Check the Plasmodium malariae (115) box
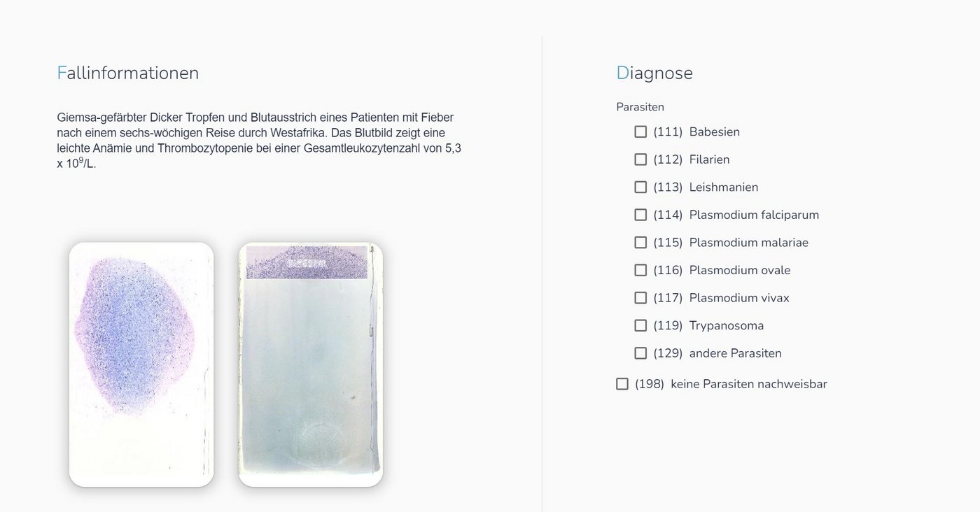The image size is (980, 512). point(640,242)
